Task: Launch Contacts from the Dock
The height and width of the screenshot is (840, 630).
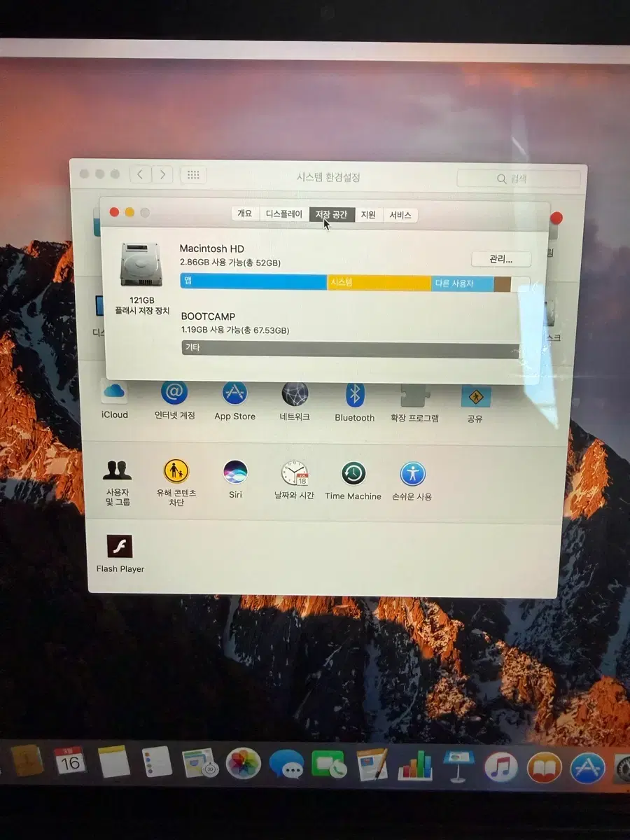Action: 28,759
